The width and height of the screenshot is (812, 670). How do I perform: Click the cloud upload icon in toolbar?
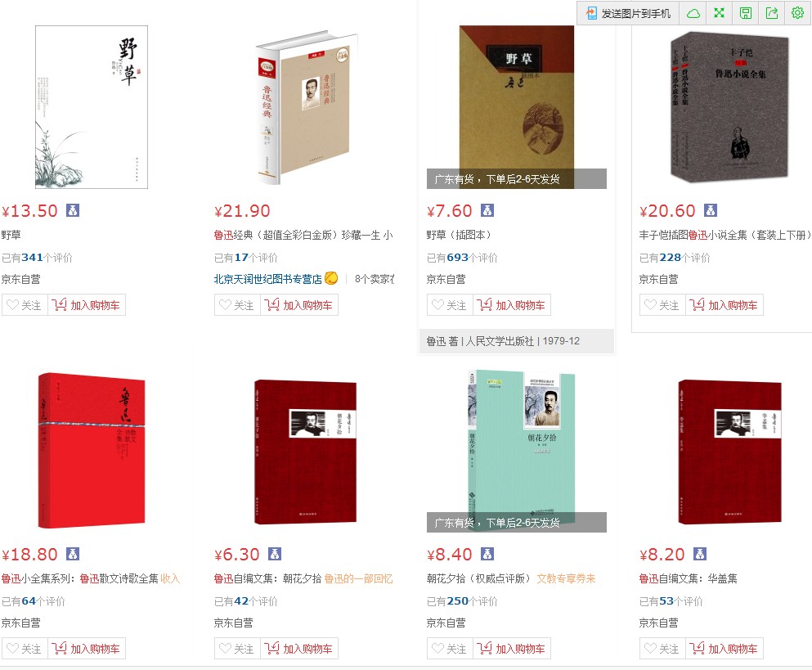point(693,13)
